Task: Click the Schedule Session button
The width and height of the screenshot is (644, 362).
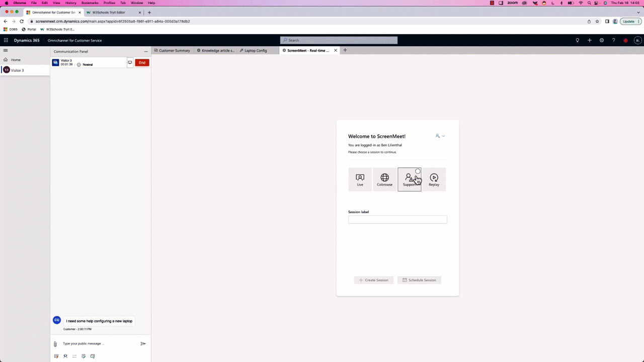Action: tap(419, 280)
